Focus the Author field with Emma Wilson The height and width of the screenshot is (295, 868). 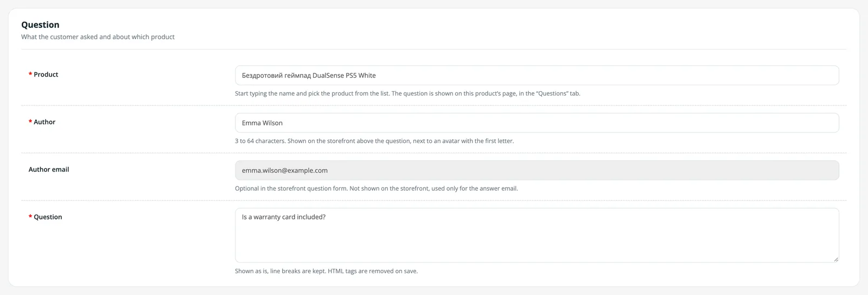(537, 123)
